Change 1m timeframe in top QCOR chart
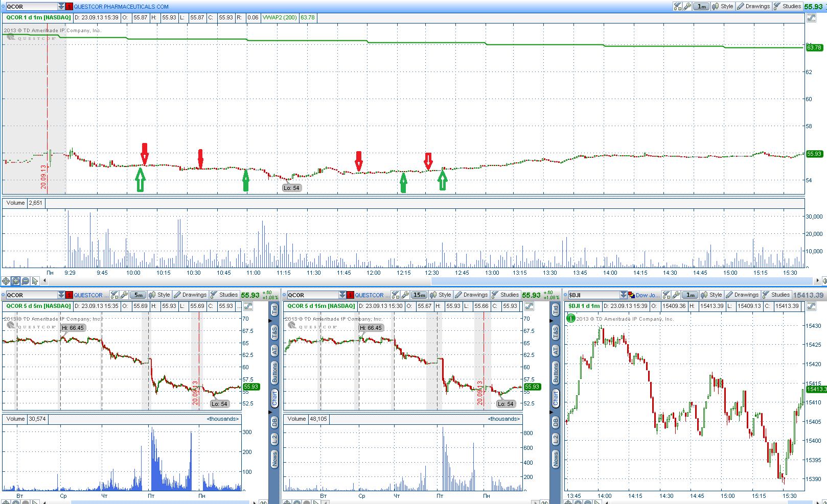The image size is (827, 504). point(702,7)
